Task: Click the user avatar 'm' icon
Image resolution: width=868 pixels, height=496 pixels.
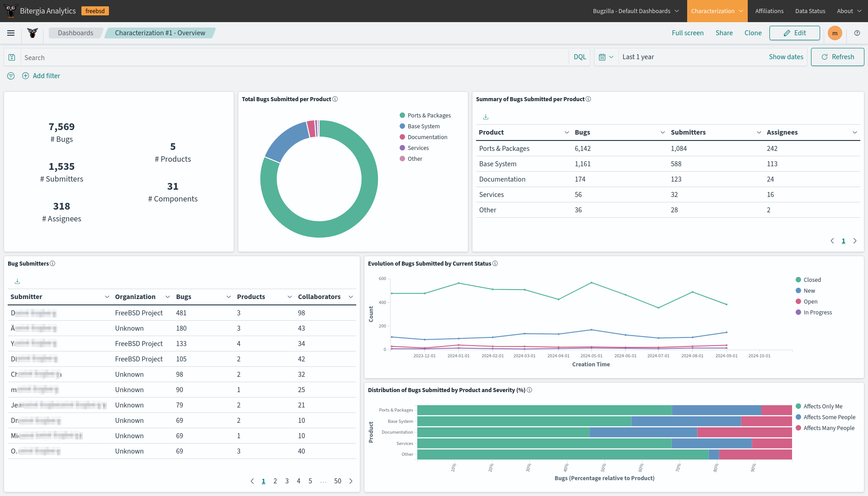Action: click(835, 33)
